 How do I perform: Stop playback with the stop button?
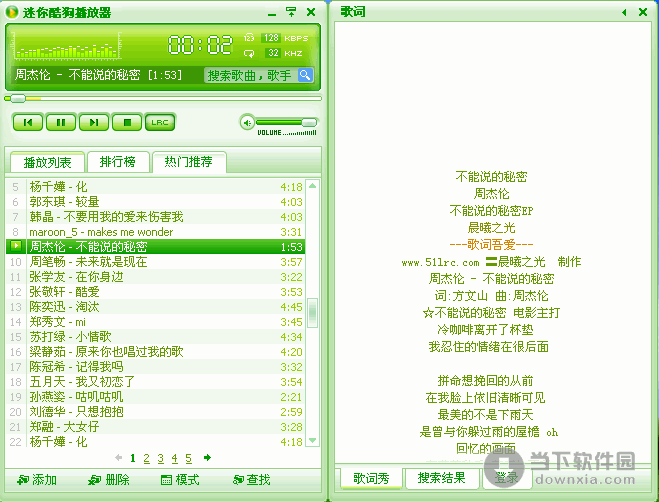[x=126, y=122]
